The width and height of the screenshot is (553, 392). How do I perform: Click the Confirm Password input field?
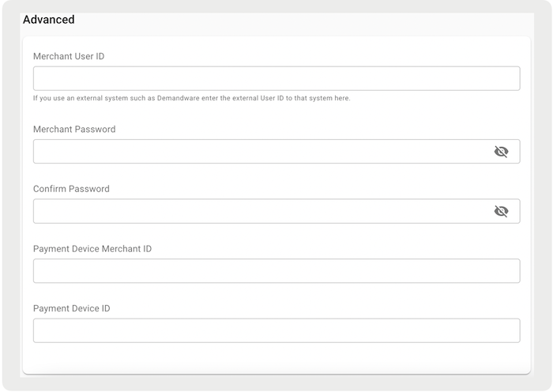point(276,211)
